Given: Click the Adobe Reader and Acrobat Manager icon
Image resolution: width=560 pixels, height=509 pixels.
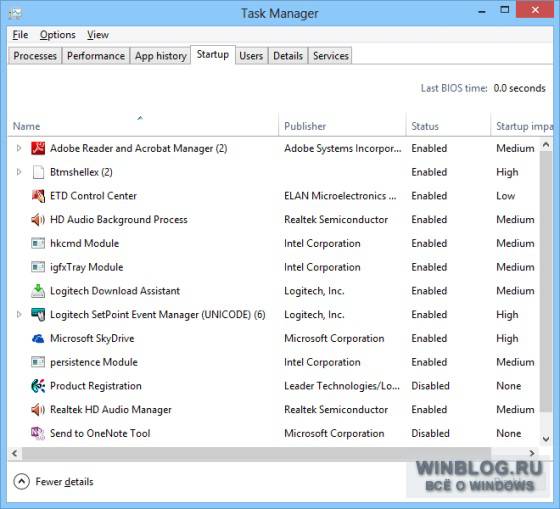Looking at the screenshot, I should point(38,148).
